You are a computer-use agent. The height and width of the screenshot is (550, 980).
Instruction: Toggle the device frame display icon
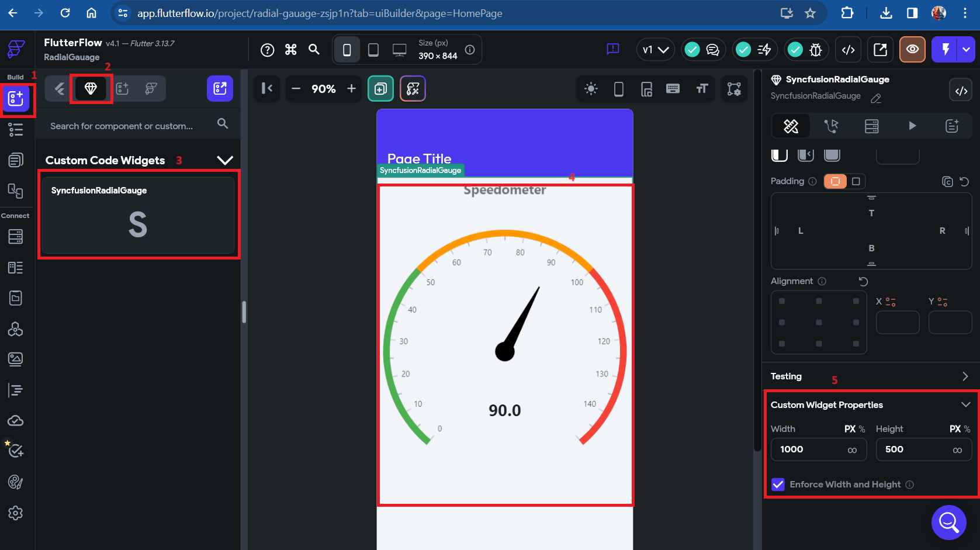pyautogui.click(x=619, y=89)
